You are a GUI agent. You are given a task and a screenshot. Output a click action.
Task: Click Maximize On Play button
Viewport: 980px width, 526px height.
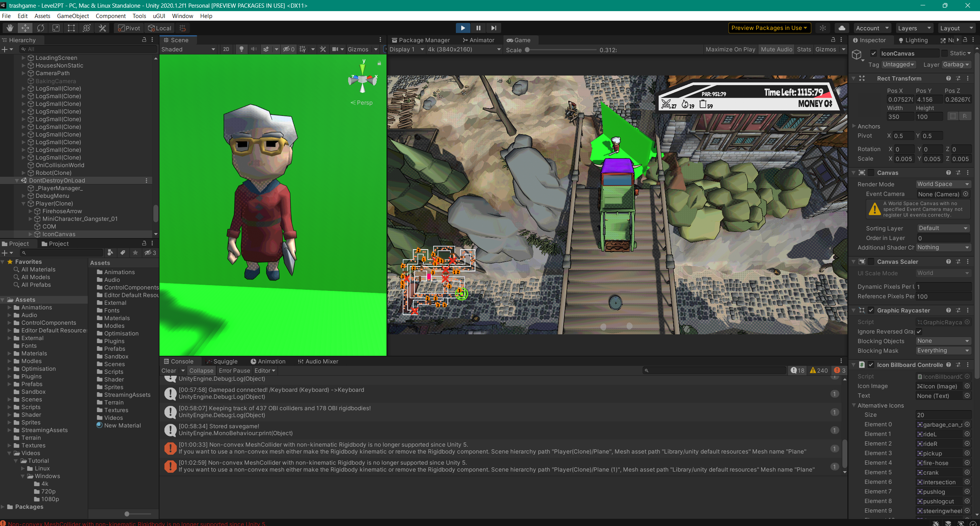[x=730, y=49]
